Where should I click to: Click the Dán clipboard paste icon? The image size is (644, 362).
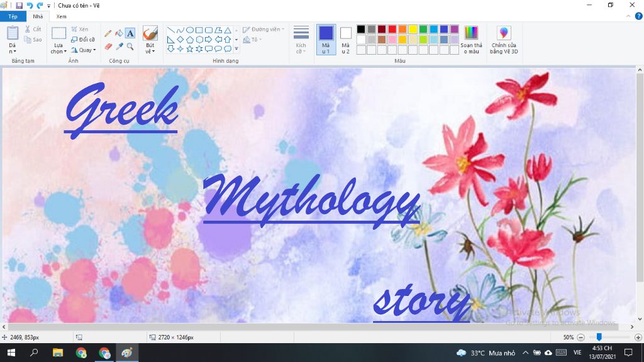pyautogui.click(x=13, y=34)
